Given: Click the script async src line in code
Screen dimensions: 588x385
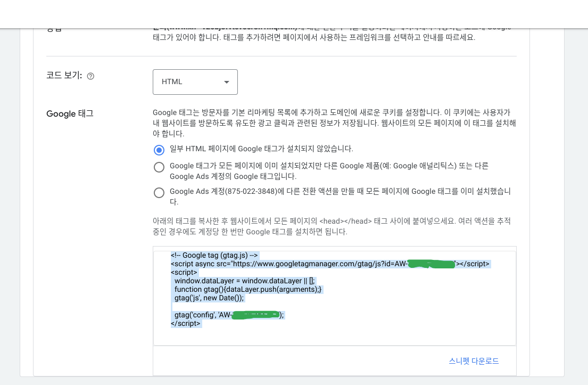Looking at the screenshot, I should [330, 264].
